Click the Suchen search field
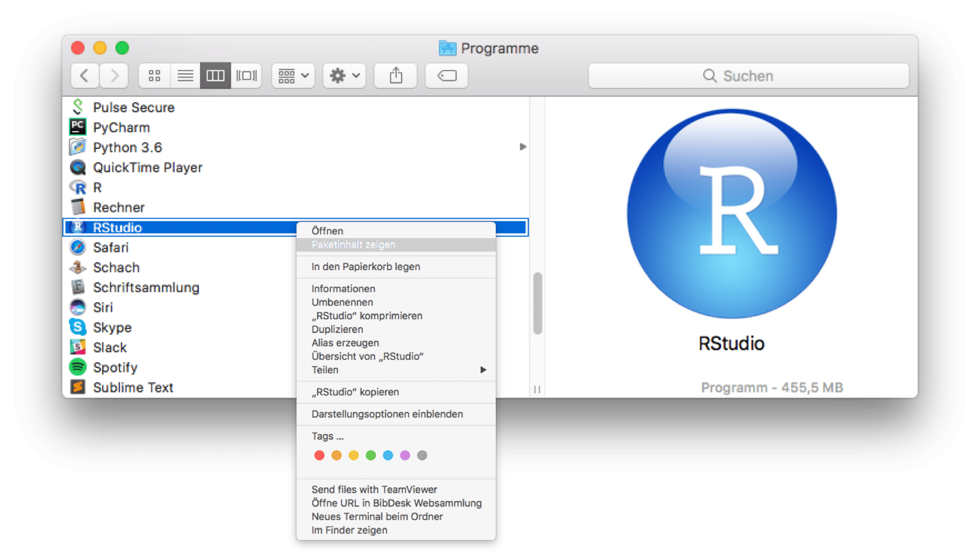 pyautogui.click(x=748, y=75)
